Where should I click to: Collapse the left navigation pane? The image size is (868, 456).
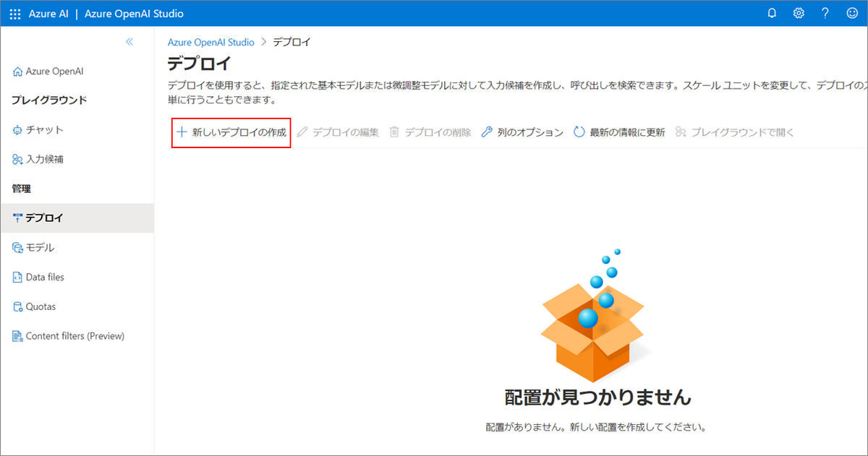click(x=129, y=42)
